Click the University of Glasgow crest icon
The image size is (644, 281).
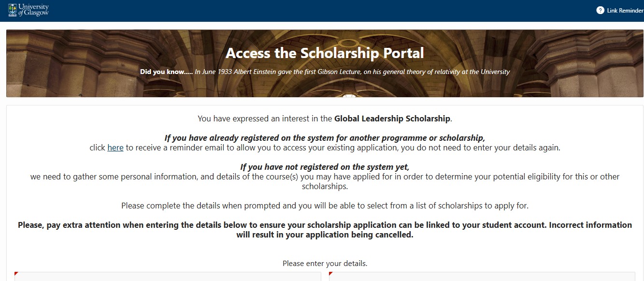[x=13, y=10]
